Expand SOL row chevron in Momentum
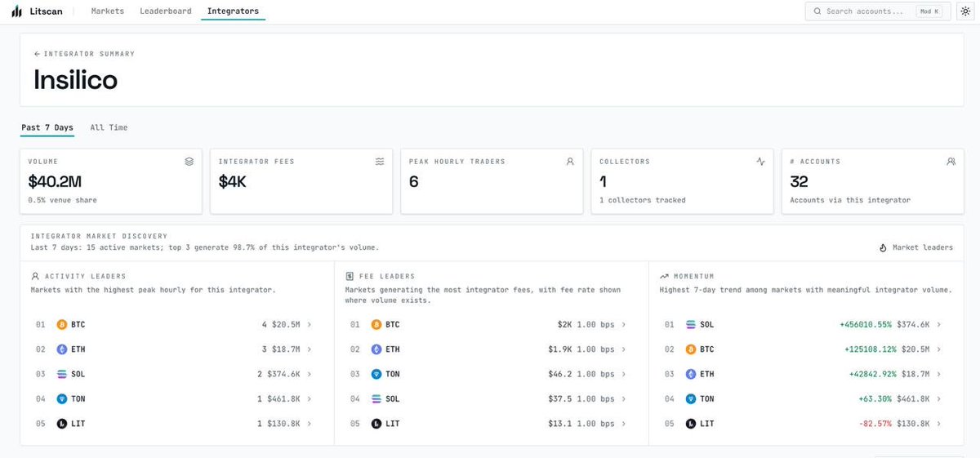This screenshot has height=458, width=980. pyautogui.click(x=938, y=325)
